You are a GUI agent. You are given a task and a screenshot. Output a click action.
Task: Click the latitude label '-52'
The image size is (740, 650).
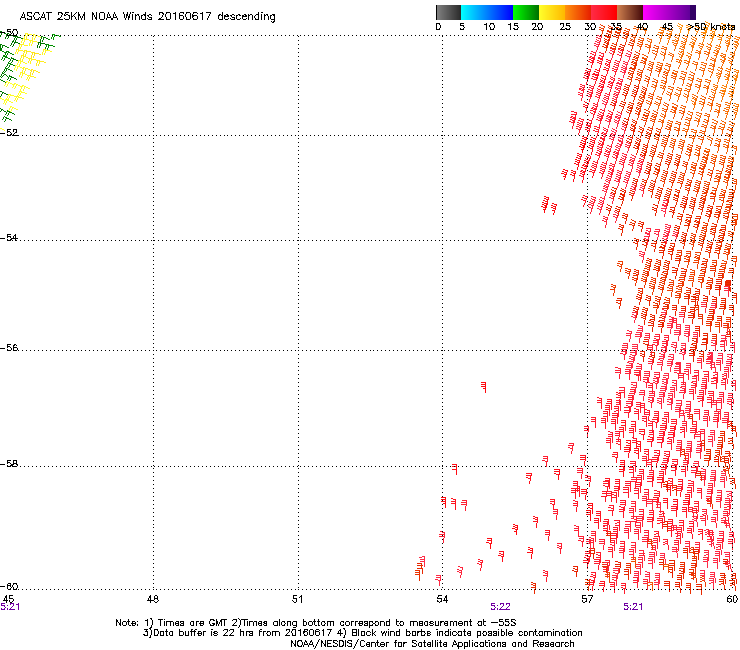(x=9, y=133)
